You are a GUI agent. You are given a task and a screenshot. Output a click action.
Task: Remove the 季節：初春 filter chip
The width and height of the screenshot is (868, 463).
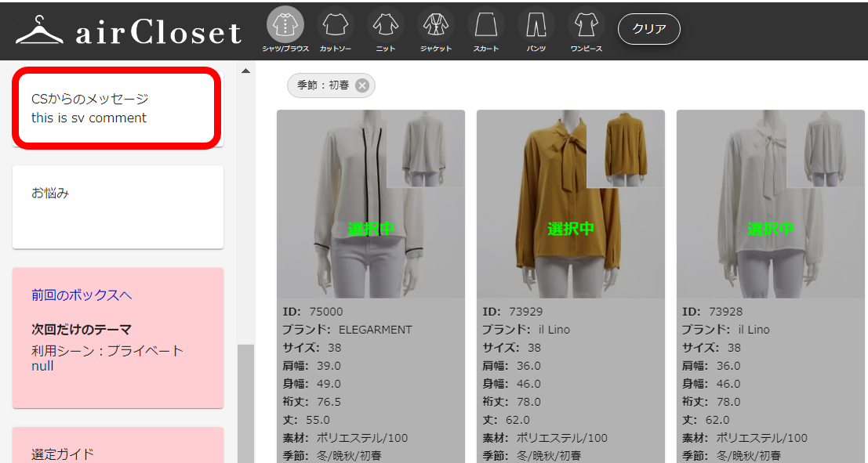click(x=361, y=85)
